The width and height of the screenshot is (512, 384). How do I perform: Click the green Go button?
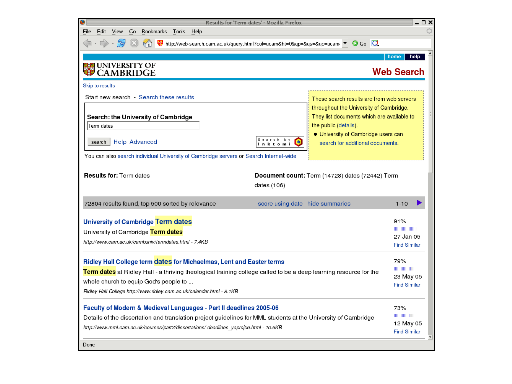pyautogui.click(x=359, y=43)
